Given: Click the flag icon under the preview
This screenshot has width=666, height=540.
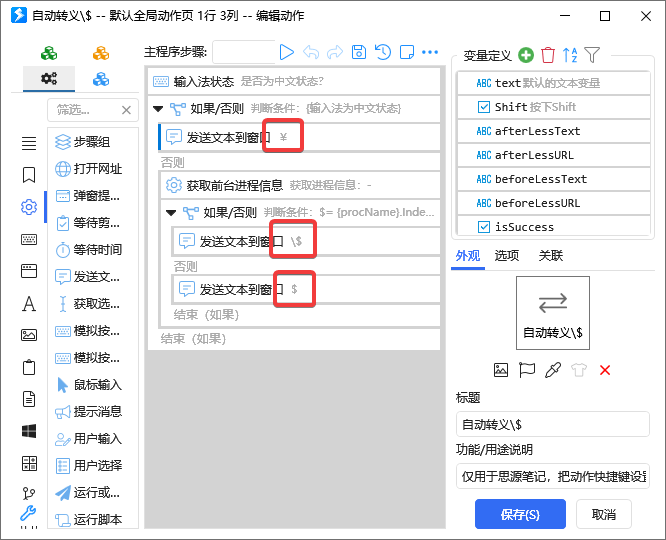Looking at the screenshot, I should (x=527, y=370).
